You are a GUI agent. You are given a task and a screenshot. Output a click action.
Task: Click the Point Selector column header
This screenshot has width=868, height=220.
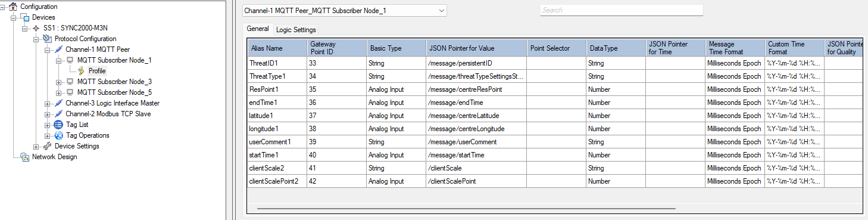coord(557,48)
